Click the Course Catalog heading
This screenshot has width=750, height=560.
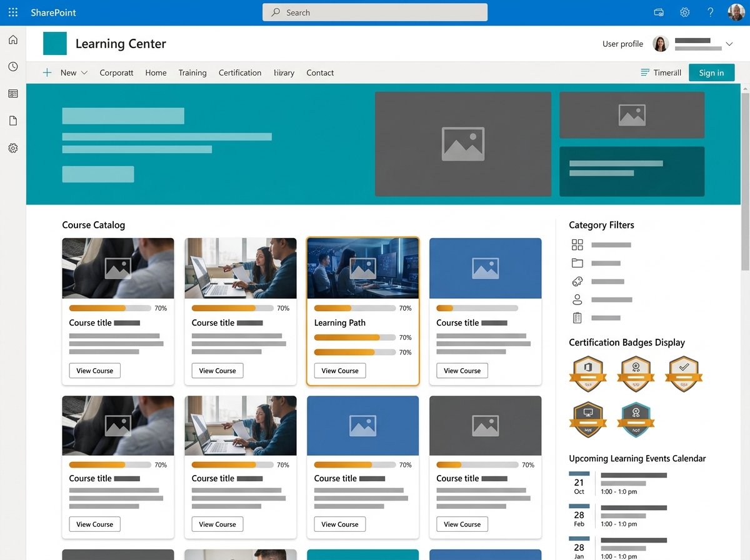tap(94, 225)
